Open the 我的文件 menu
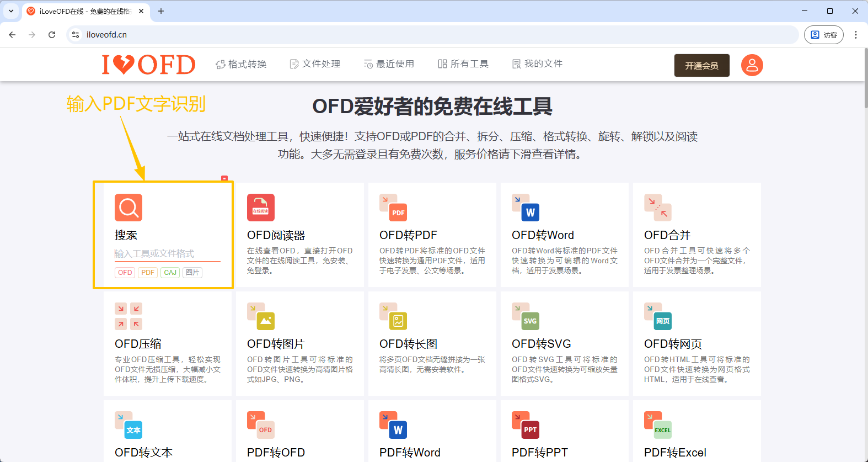 537,64
